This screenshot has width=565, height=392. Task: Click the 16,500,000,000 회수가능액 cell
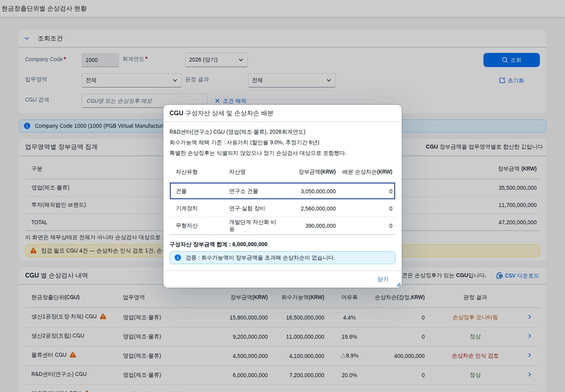pos(305,318)
